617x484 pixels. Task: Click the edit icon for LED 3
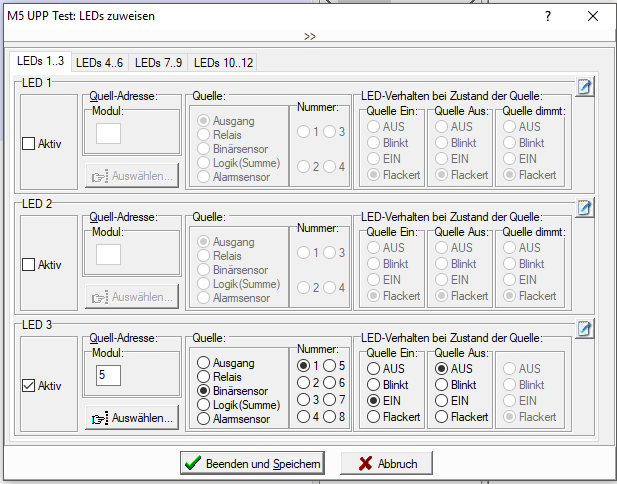[x=585, y=329]
